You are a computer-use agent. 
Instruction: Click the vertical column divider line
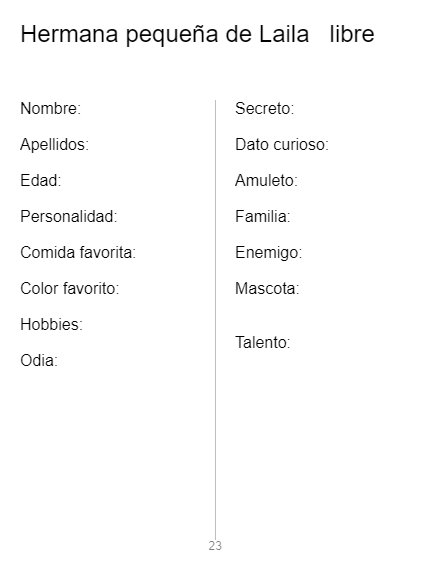click(x=215, y=320)
